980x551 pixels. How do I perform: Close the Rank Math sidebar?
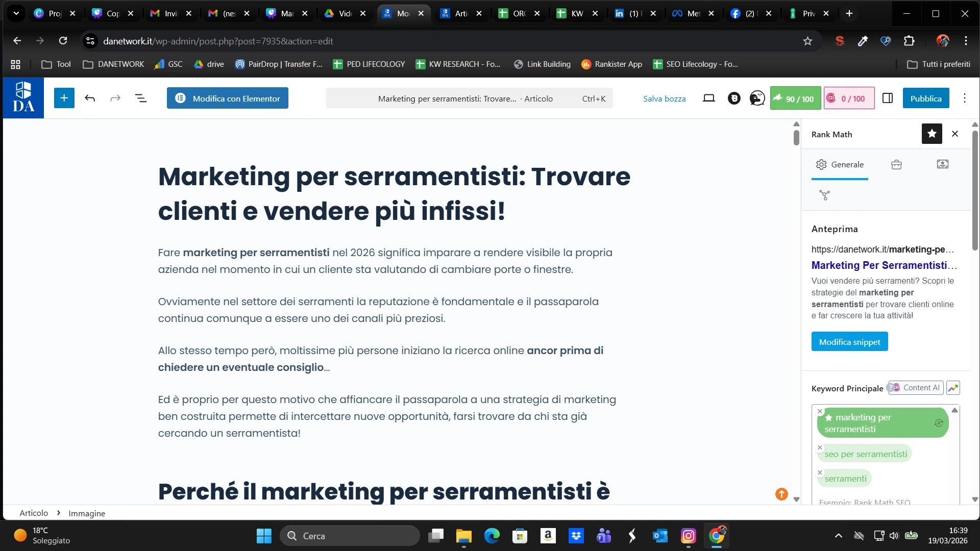click(955, 134)
